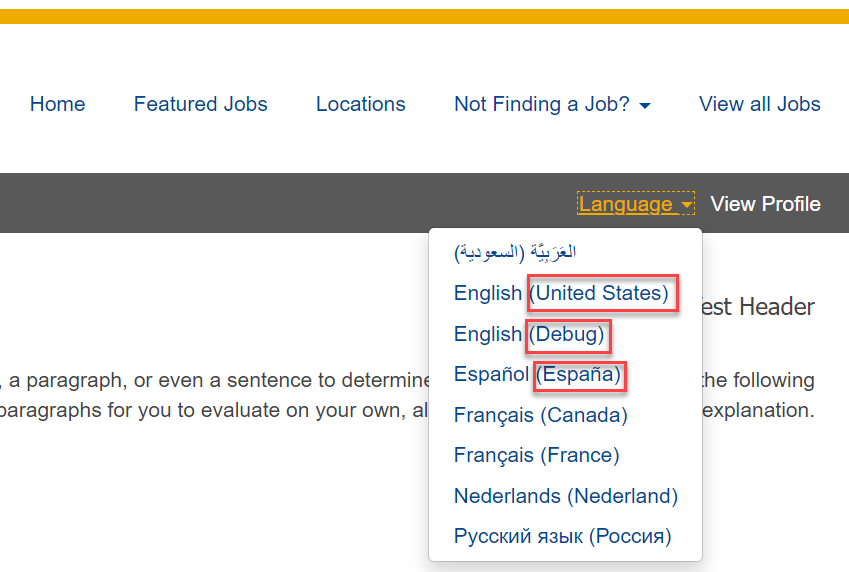This screenshot has width=849, height=572.
Task: Select Français (France) language option
Action: coord(537,455)
